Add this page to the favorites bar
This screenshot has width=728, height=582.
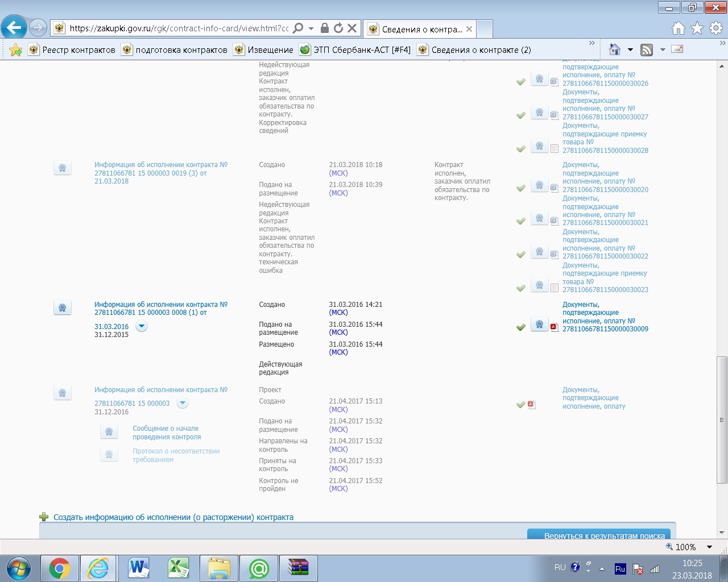pyautogui.click(x=16, y=50)
